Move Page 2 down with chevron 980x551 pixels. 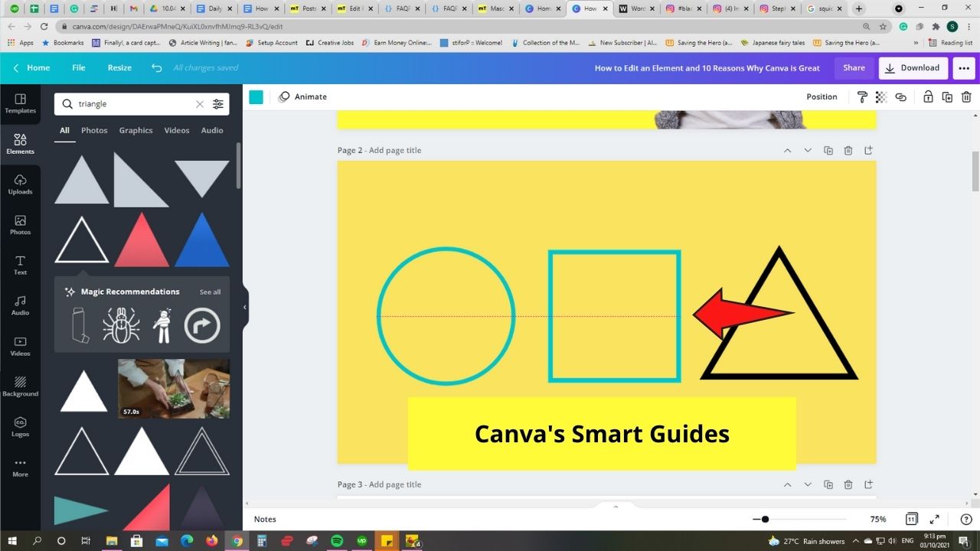(808, 151)
